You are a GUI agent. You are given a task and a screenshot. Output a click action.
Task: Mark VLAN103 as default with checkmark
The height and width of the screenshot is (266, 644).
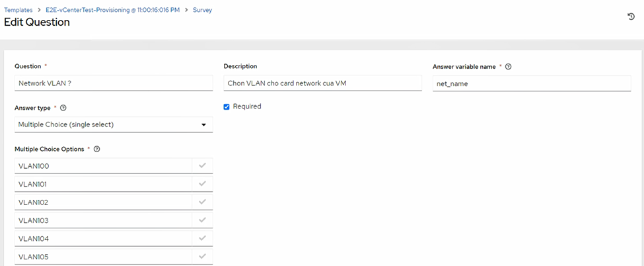pos(202,220)
